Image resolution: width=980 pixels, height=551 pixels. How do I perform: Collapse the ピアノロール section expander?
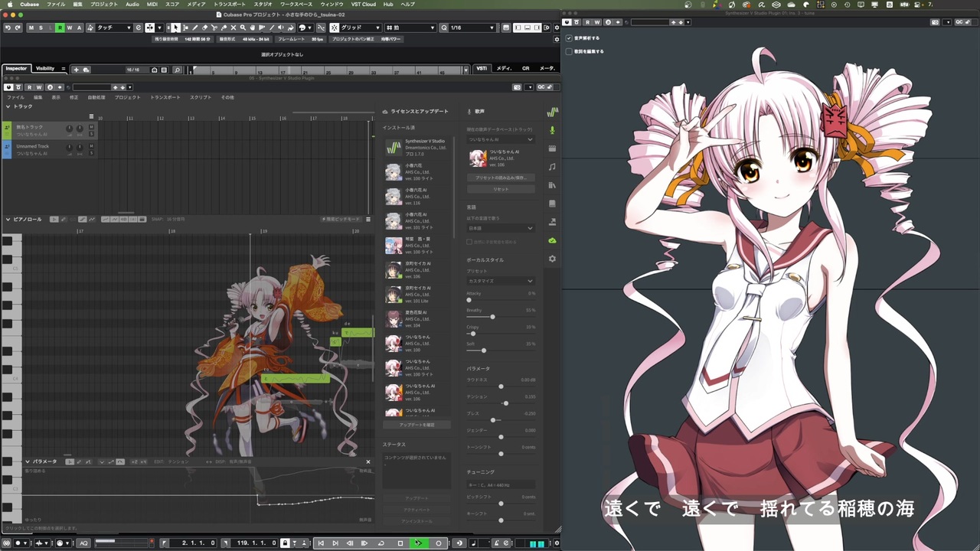8,220
